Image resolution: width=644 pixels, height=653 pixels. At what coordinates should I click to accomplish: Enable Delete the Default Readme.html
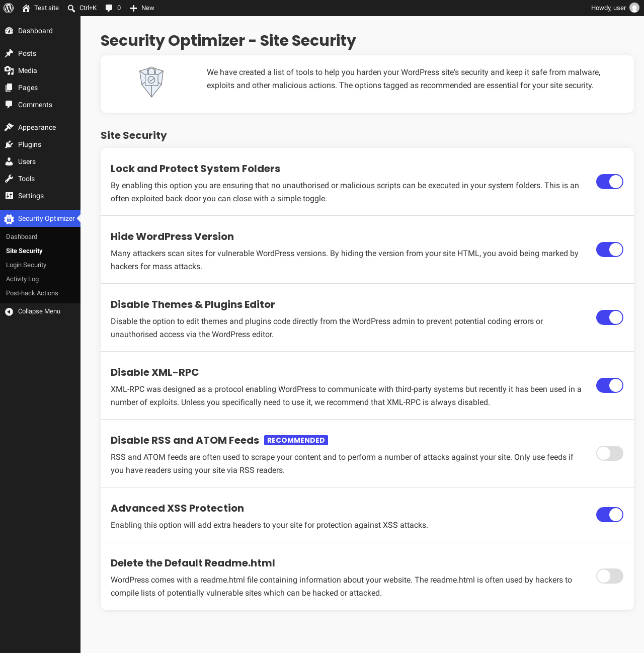click(610, 576)
